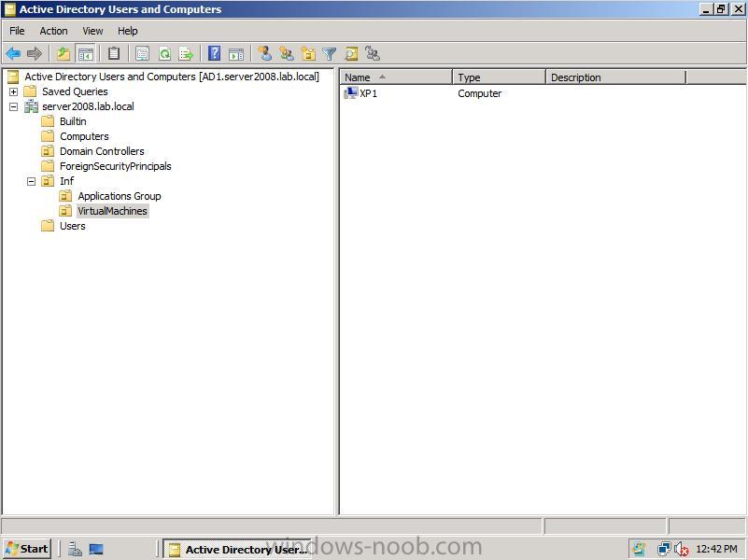Open the Windows Start menu
Viewport: 748px width, 560px height.
[27, 549]
